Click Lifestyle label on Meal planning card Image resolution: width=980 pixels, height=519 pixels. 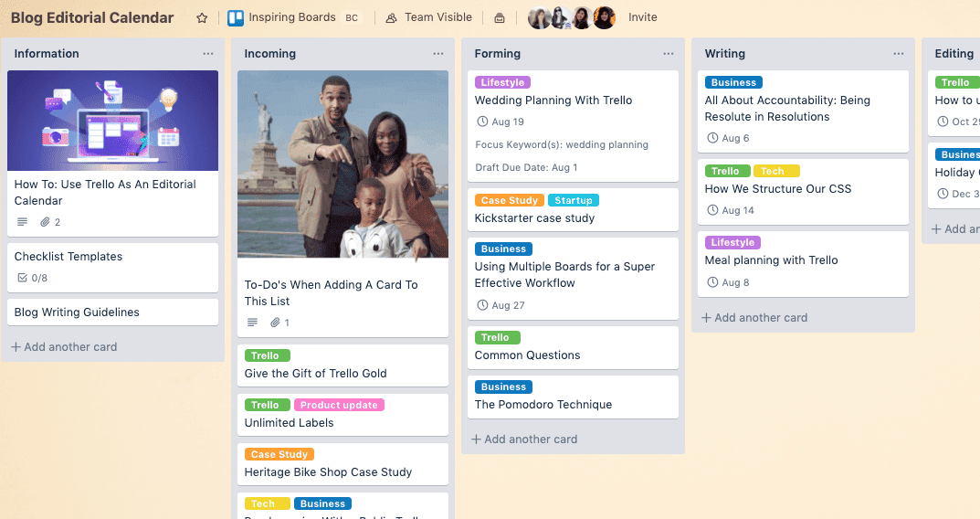(x=732, y=243)
